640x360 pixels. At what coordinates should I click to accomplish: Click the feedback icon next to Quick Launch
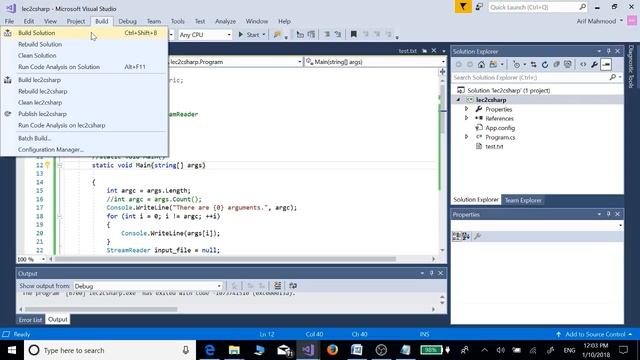(480, 7)
